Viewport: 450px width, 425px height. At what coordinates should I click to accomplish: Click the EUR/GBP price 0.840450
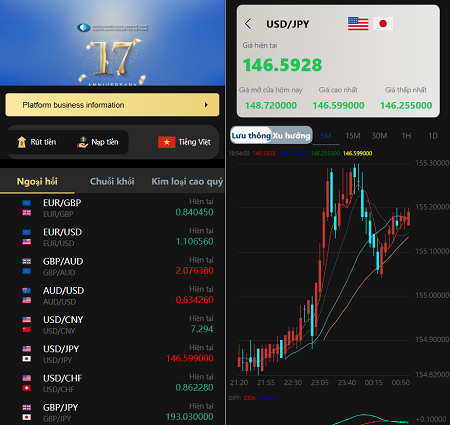coord(194,212)
